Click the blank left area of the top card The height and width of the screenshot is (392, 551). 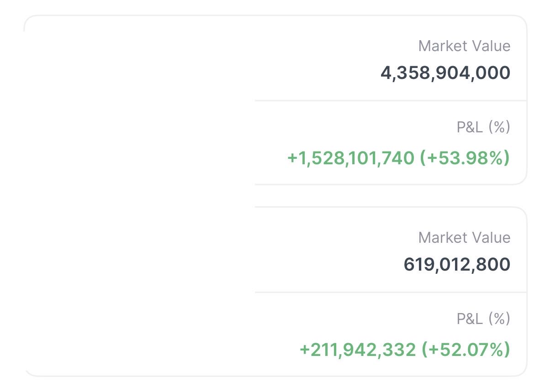click(137, 100)
